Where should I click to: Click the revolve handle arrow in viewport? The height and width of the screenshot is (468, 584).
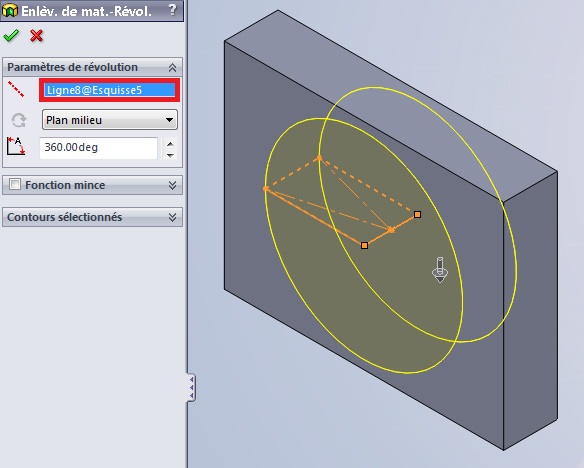tap(440, 270)
